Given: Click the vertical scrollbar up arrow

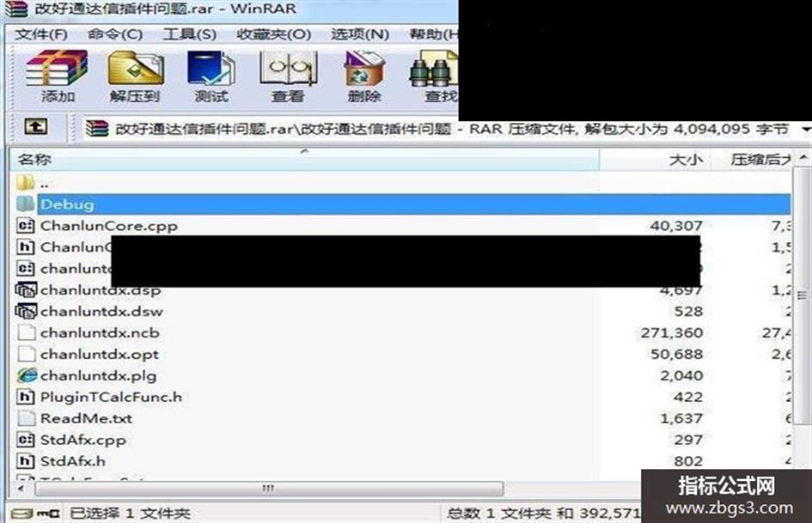Looking at the screenshot, I should click(803, 157).
